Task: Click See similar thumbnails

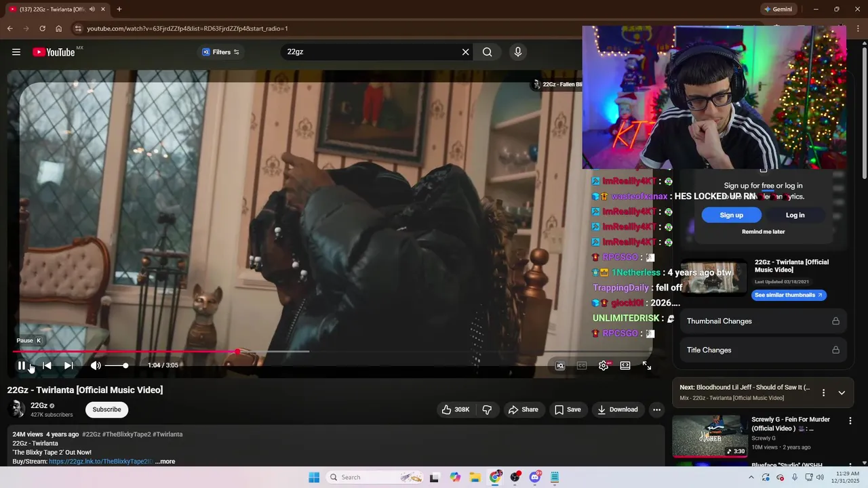Action: pyautogui.click(x=789, y=295)
